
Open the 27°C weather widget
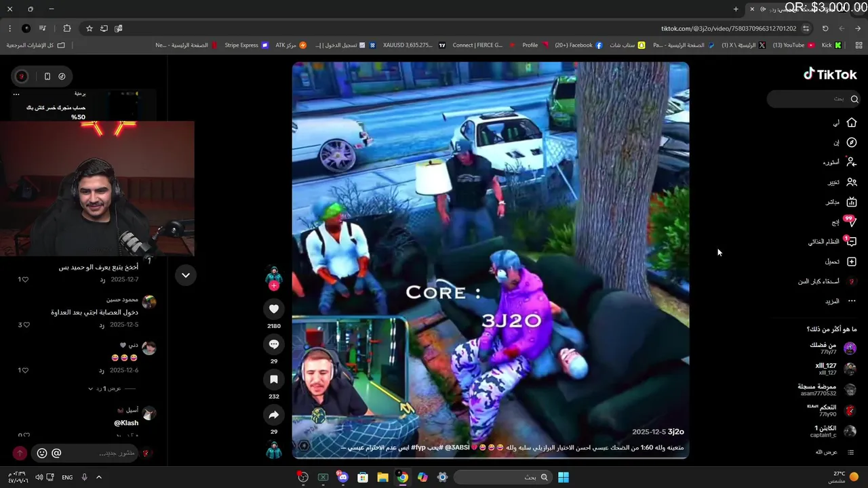[844, 477]
